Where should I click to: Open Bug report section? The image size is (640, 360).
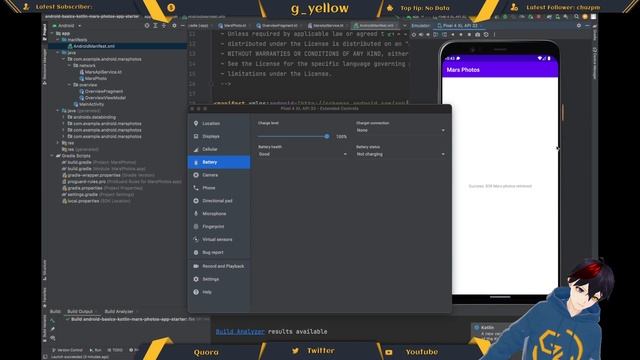[x=219, y=253]
